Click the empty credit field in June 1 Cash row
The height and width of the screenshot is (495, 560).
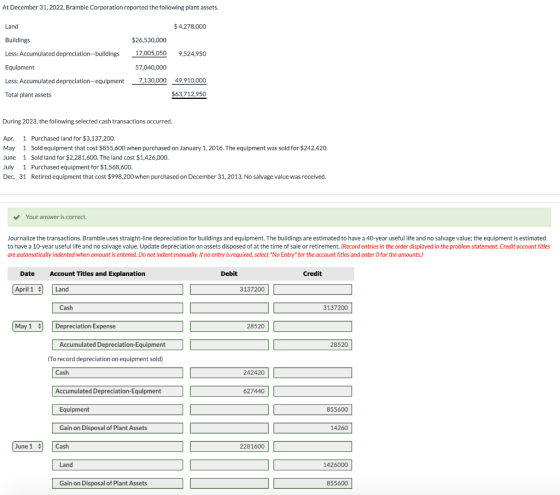click(312, 446)
